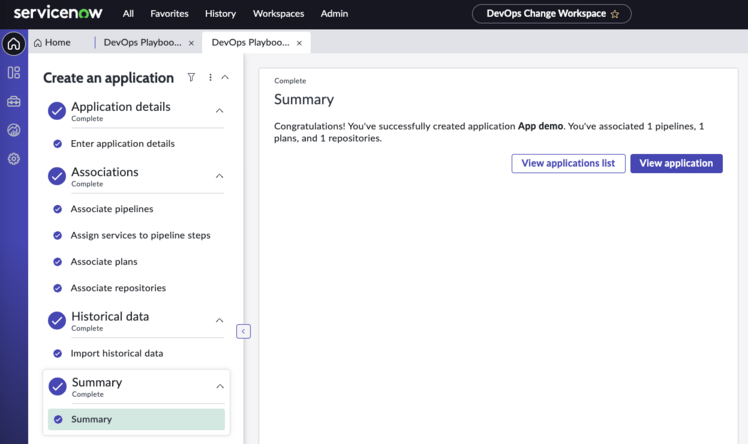Open the All menu
The image size is (748, 444).
(128, 14)
